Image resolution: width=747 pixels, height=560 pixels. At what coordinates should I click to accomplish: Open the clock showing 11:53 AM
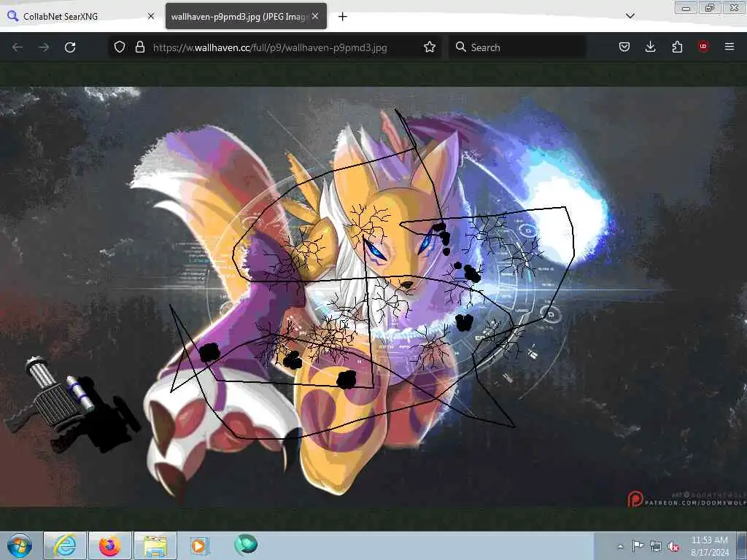(709, 546)
